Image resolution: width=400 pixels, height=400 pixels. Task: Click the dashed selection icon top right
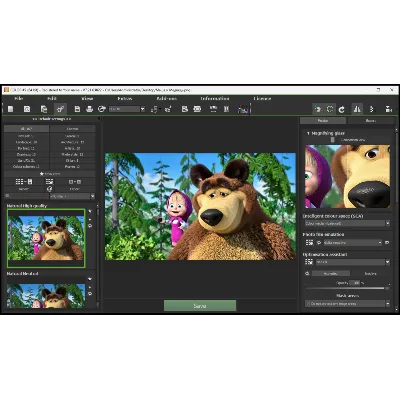point(330,109)
